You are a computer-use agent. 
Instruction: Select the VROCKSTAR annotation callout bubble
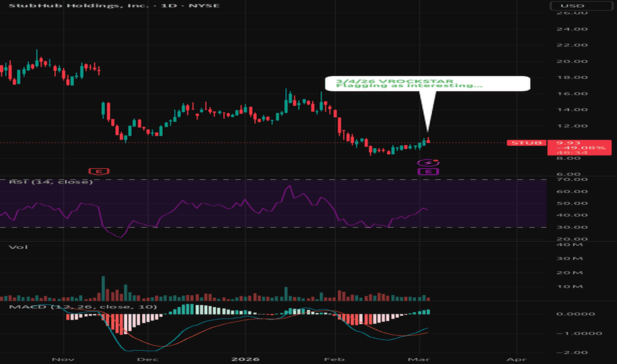(428, 83)
